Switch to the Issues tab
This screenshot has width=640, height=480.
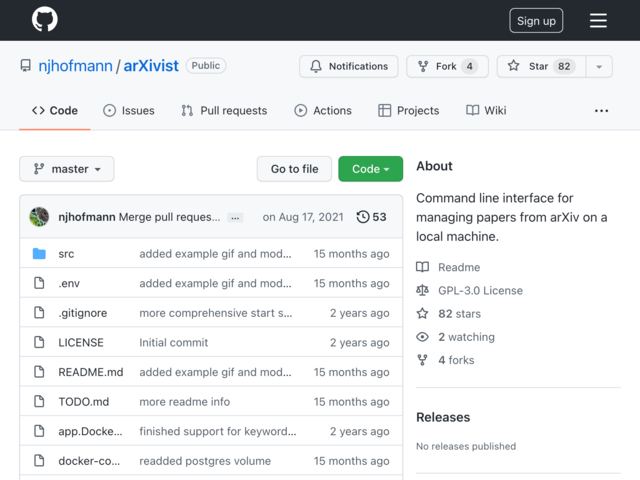coord(128,110)
